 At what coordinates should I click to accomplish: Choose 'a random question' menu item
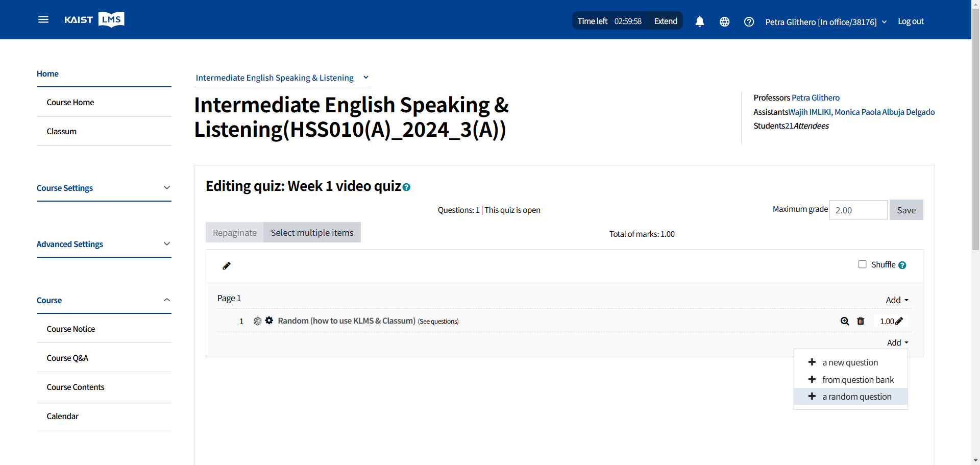click(850, 397)
